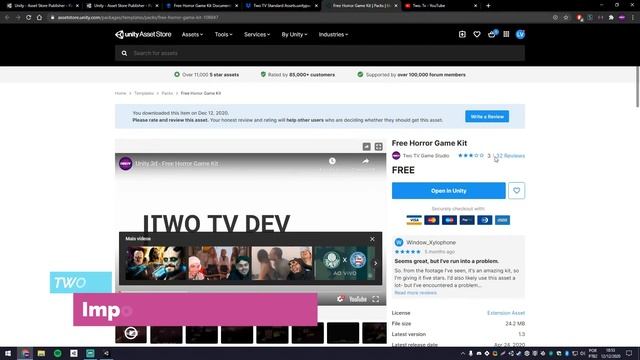Go to Home breadcrumb
Screen dimensions: 640x360
coord(120,93)
